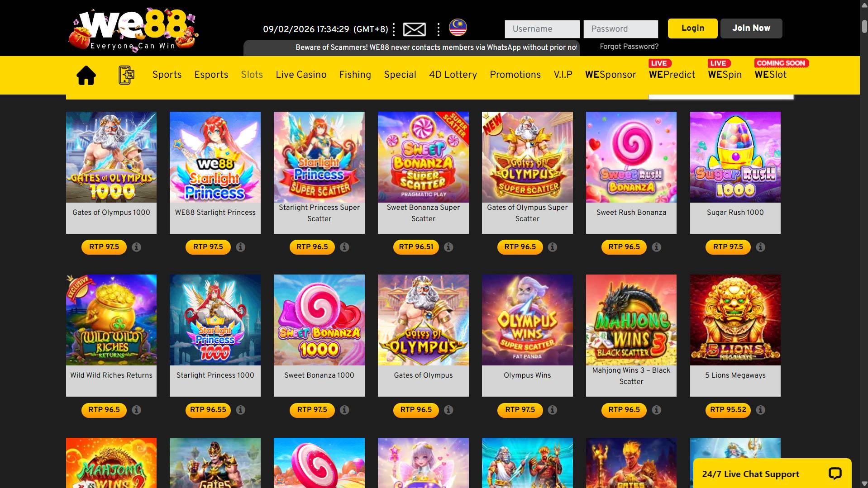Image resolution: width=868 pixels, height=488 pixels.
Task: Focus the Username input field
Action: (x=542, y=29)
